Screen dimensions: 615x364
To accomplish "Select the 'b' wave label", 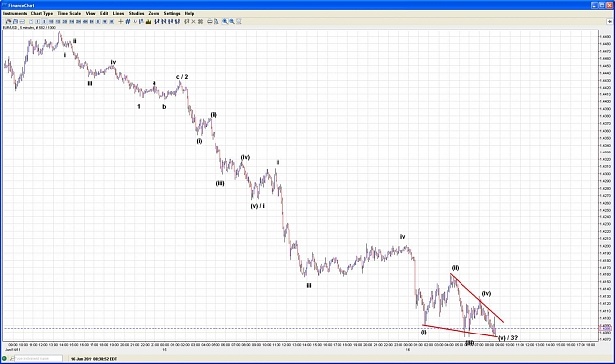I will 164,106.
